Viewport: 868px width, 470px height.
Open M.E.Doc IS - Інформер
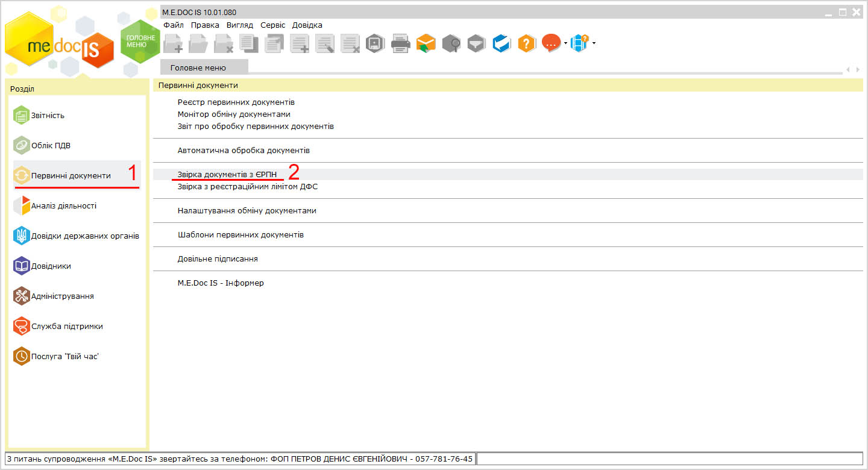pos(221,283)
